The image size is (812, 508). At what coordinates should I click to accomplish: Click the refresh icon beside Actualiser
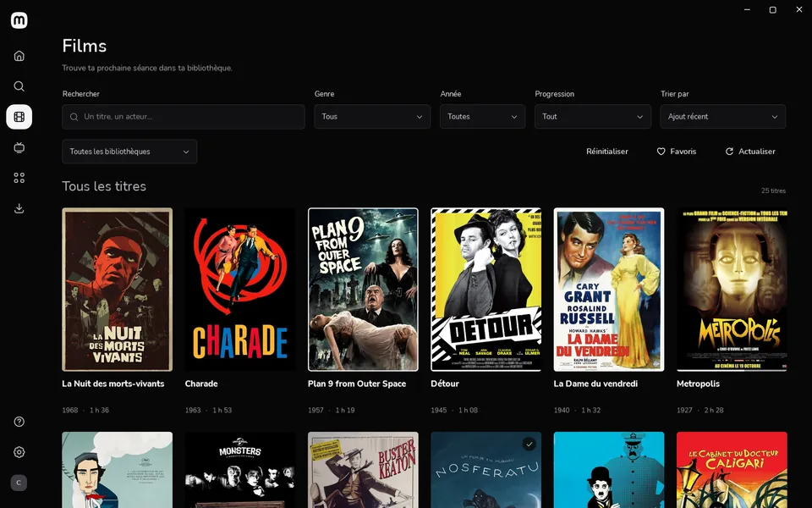point(729,152)
